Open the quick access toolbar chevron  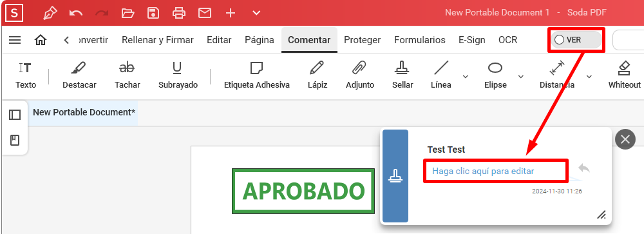tap(256, 13)
